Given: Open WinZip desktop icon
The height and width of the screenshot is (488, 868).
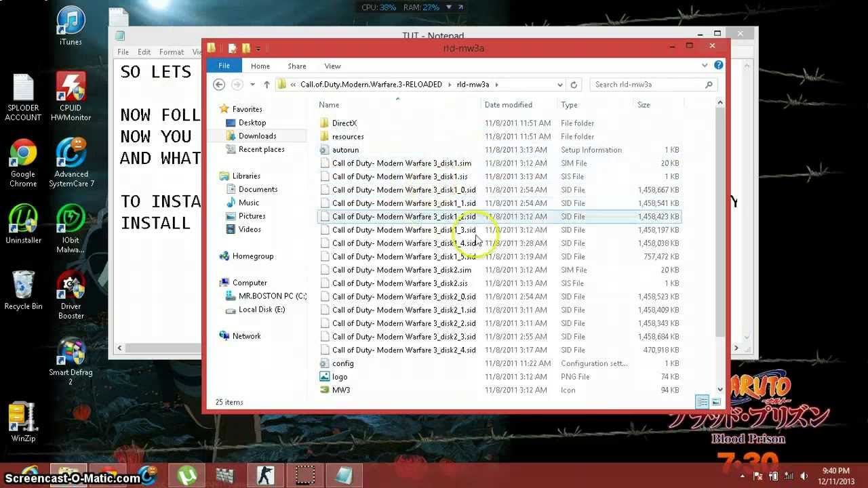Looking at the screenshot, I should [23, 422].
